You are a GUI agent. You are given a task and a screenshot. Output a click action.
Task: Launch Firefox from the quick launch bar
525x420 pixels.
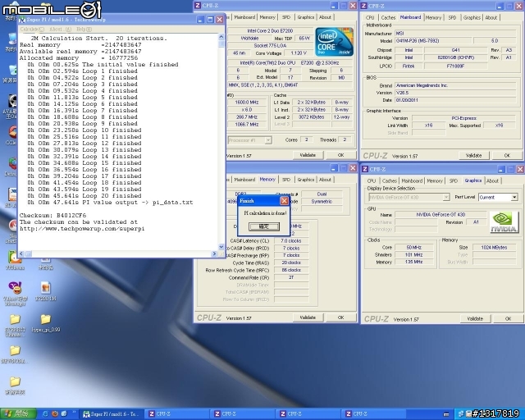pos(55,414)
